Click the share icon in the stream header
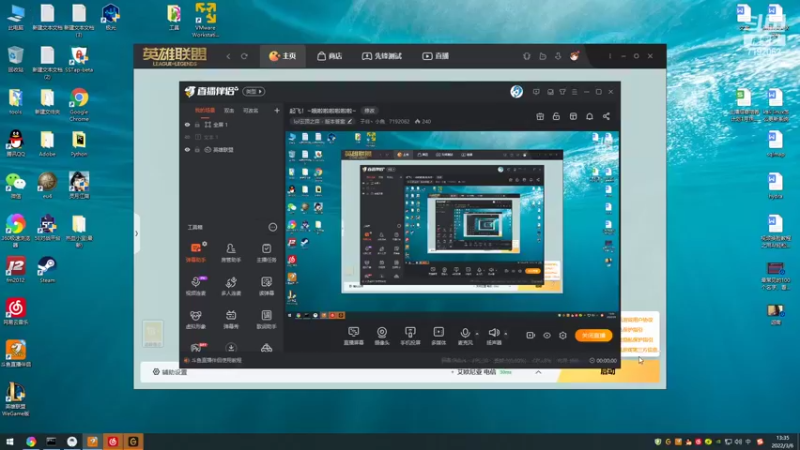The width and height of the screenshot is (800, 450). (x=606, y=116)
